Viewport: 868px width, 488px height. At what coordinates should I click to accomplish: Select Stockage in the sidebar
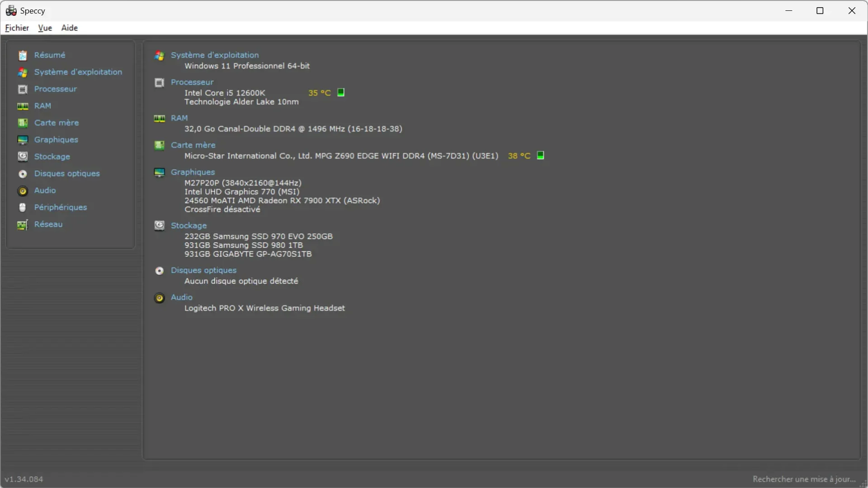pyautogui.click(x=52, y=157)
